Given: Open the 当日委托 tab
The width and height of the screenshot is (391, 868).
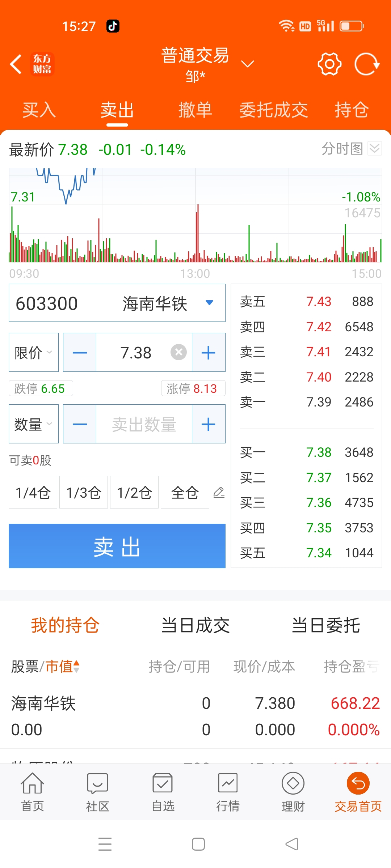Looking at the screenshot, I should coord(326,625).
